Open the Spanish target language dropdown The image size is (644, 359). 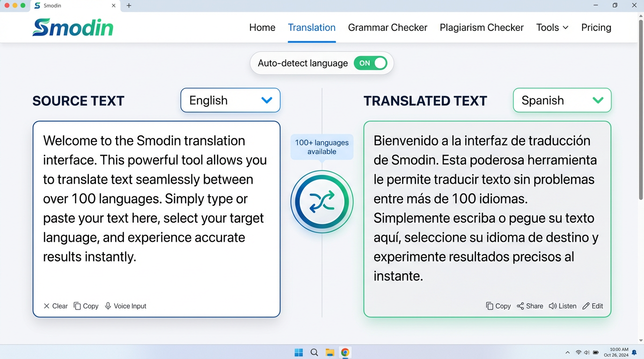point(562,100)
